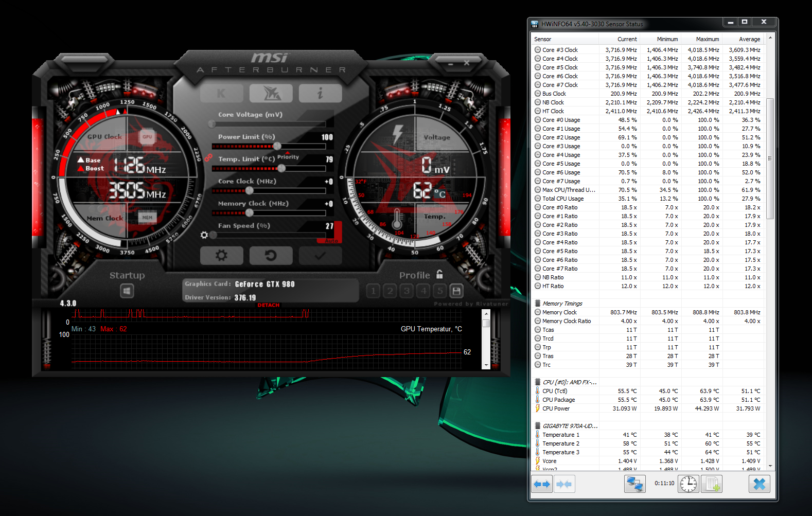Viewport: 812px width, 516px height.
Task: Select the HT Ratio sensor row
Action: coord(648,286)
